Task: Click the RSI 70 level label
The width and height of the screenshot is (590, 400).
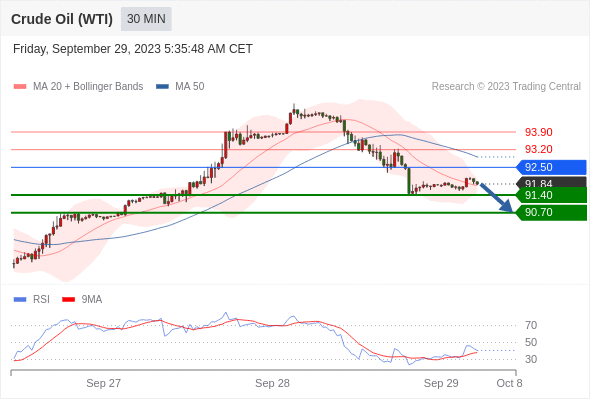Action: (531, 325)
